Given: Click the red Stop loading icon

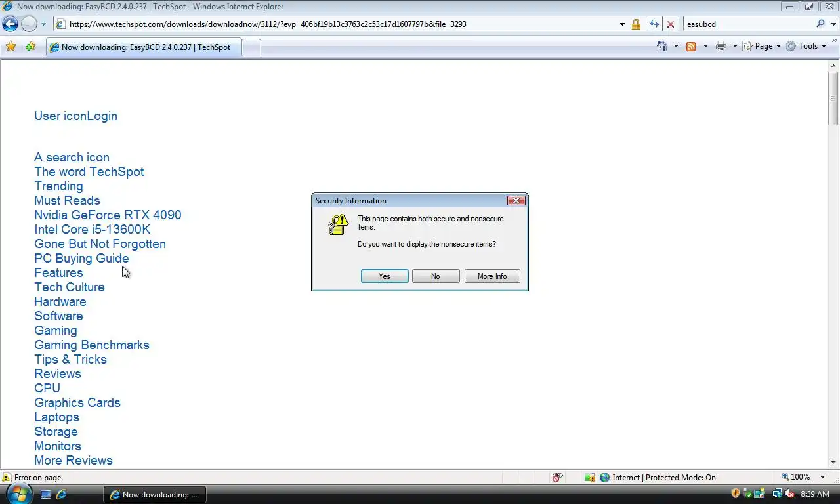Looking at the screenshot, I should coord(670,24).
